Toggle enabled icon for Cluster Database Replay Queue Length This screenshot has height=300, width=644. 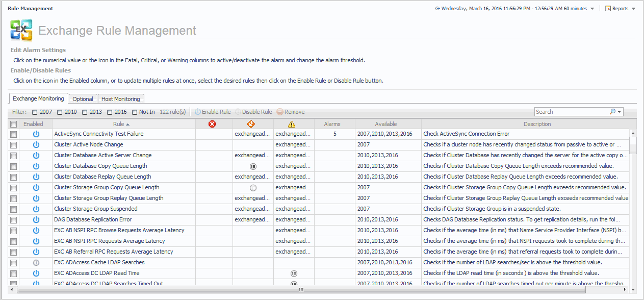click(x=36, y=177)
